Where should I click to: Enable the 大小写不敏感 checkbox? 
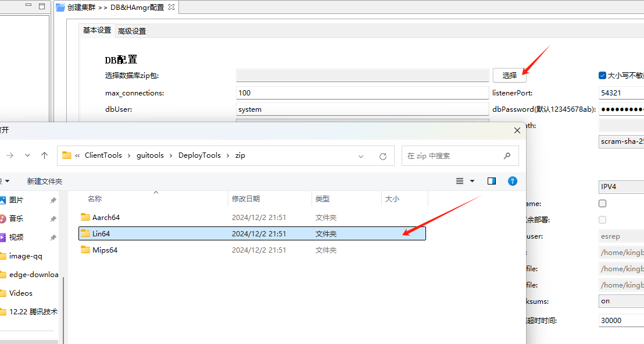tap(603, 75)
